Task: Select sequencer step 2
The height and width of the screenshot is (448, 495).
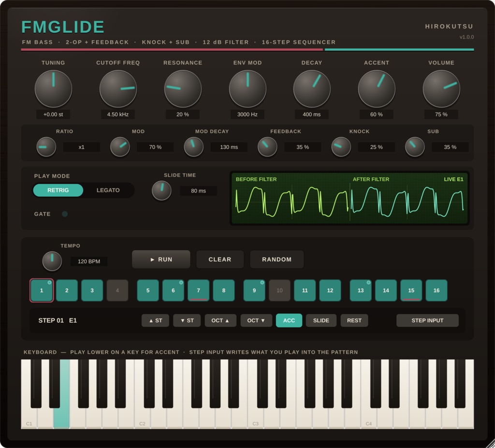Action: pos(67,290)
